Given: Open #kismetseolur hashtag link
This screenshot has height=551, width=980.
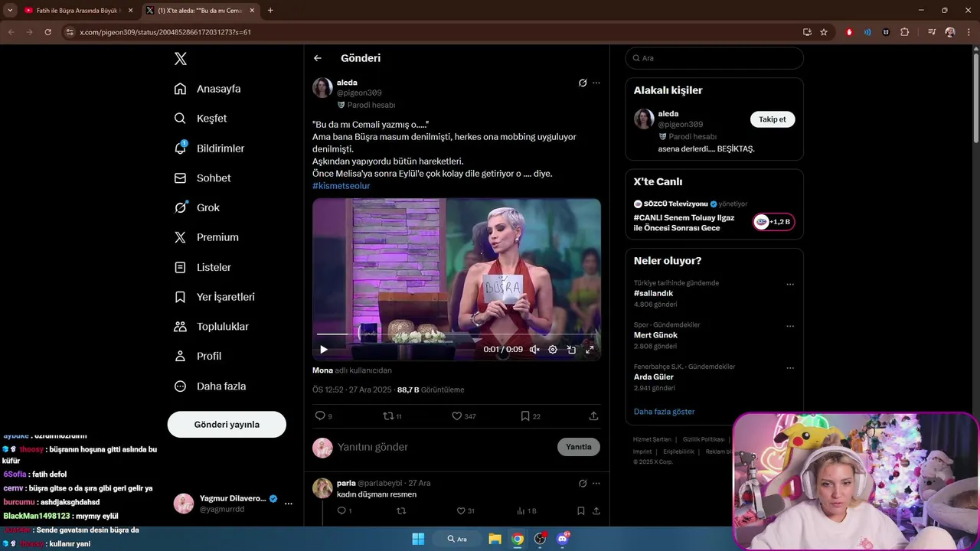Looking at the screenshot, I should [341, 186].
